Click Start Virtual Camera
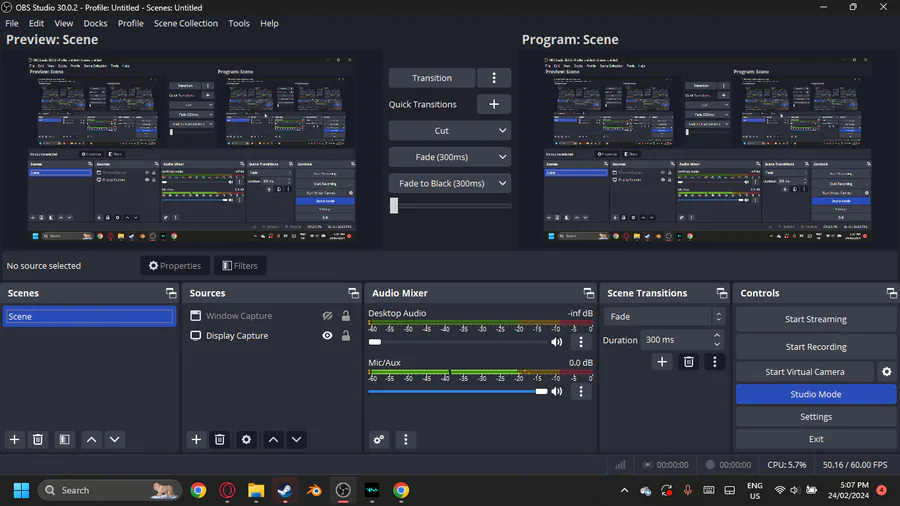 [x=805, y=372]
